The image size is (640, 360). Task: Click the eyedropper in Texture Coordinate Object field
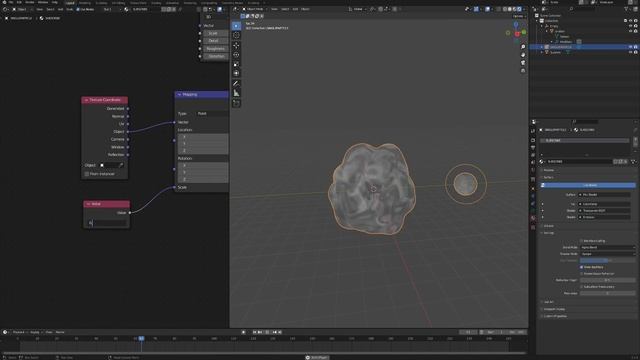coord(121,165)
